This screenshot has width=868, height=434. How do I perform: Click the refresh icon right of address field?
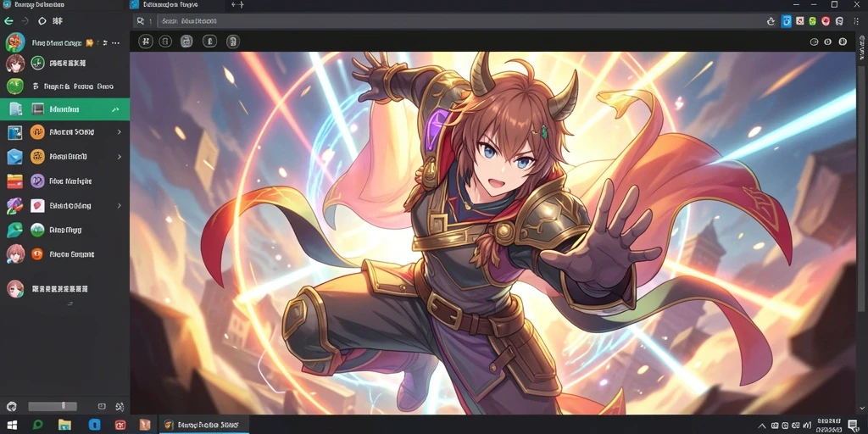pyautogui.click(x=771, y=21)
